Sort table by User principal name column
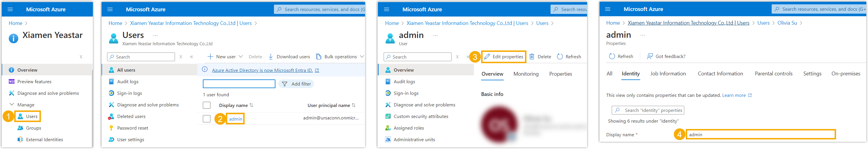The height and width of the screenshot is (149, 868). (x=332, y=105)
